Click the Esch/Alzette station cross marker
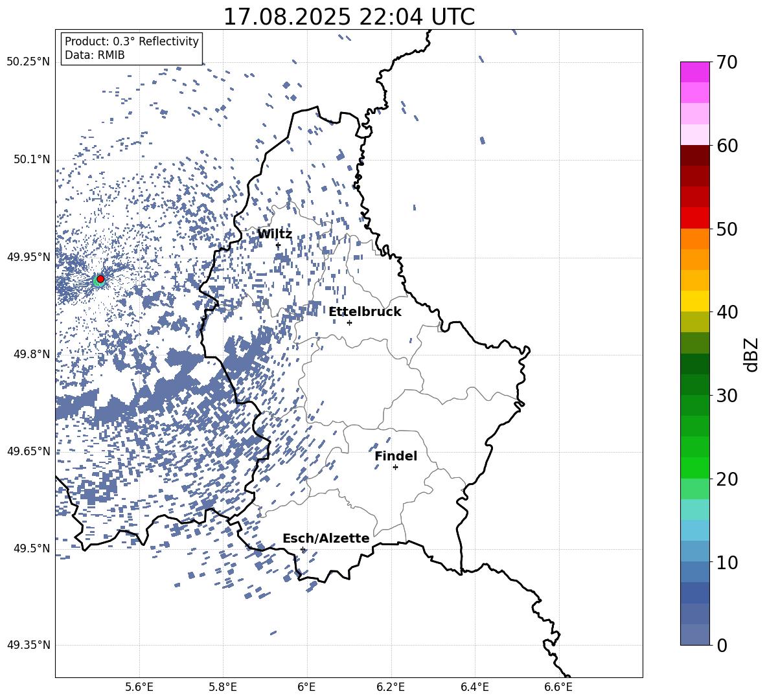 (303, 549)
